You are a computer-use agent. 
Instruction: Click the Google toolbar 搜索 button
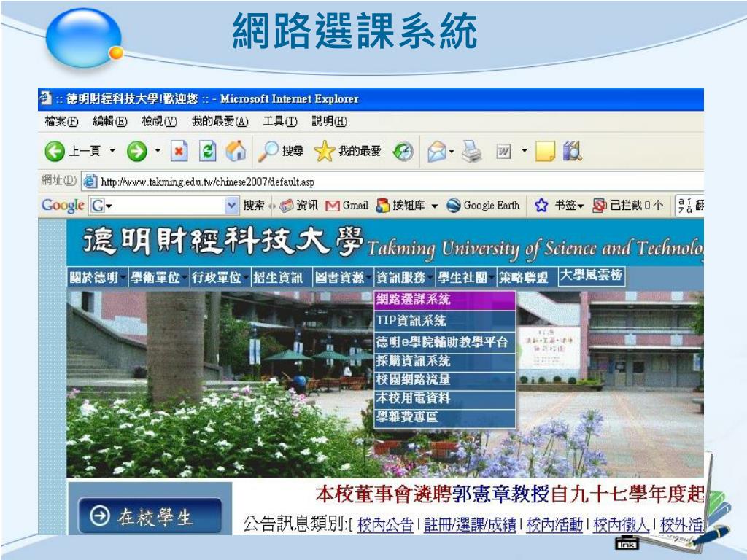[x=253, y=206]
